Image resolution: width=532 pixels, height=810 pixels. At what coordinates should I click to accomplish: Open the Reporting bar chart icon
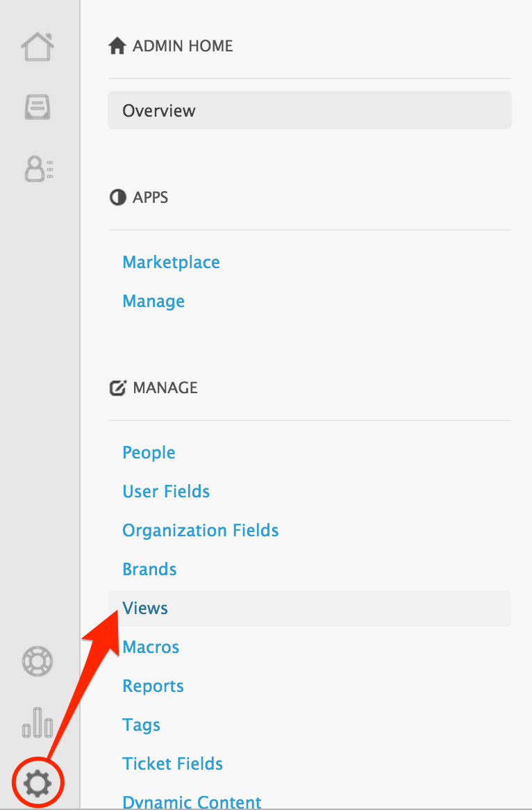point(38,722)
